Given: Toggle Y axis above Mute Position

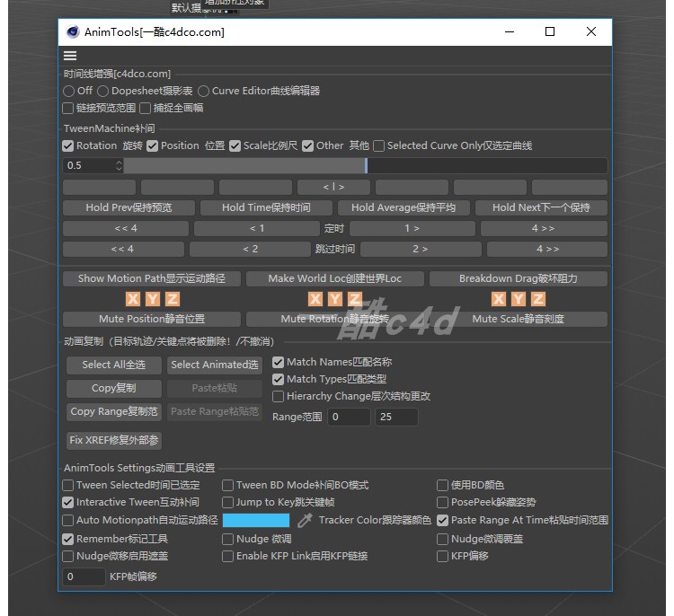Looking at the screenshot, I should [153, 299].
